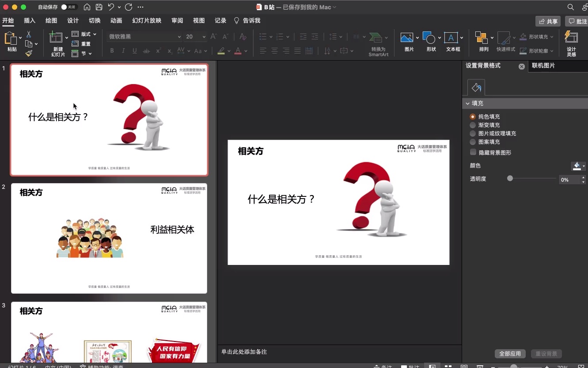Click the Subscript x₂ icon

170,51
